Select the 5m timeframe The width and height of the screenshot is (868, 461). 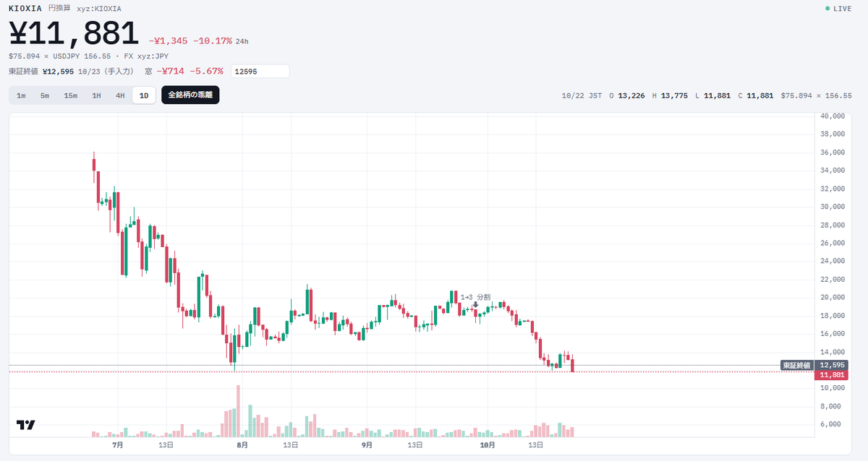coord(45,95)
